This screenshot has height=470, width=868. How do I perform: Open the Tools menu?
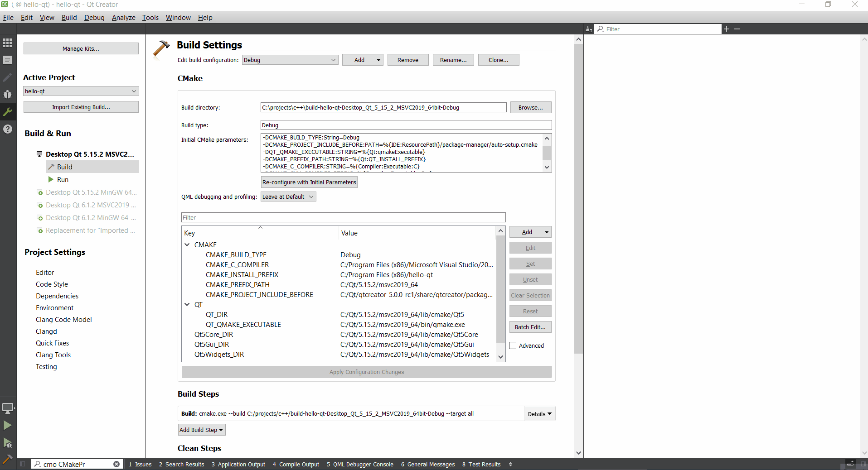[150, 17]
